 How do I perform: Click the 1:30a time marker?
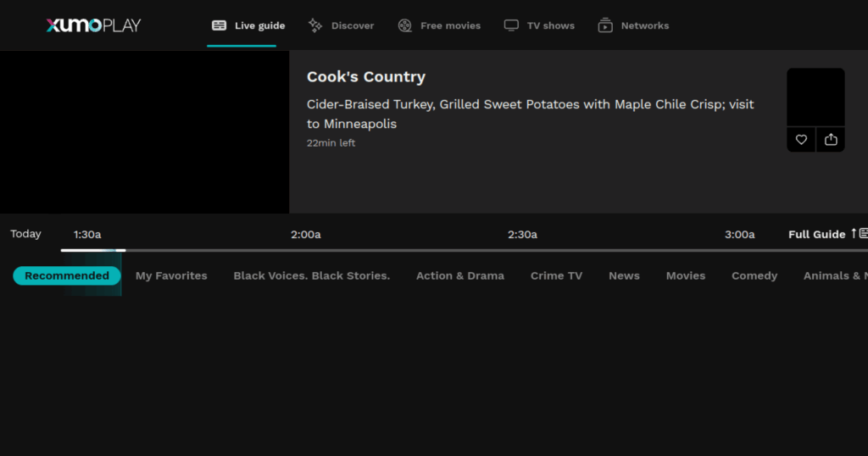tap(87, 235)
